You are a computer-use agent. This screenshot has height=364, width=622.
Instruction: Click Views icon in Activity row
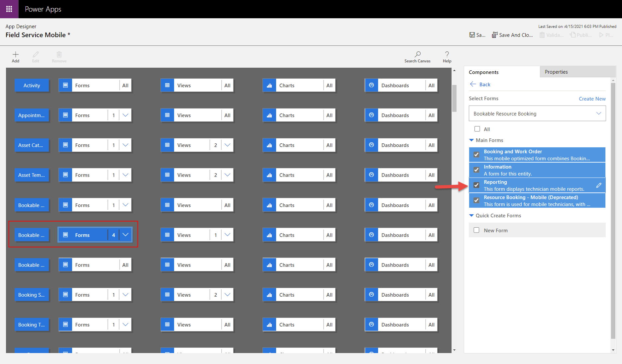click(x=167, y=85)
